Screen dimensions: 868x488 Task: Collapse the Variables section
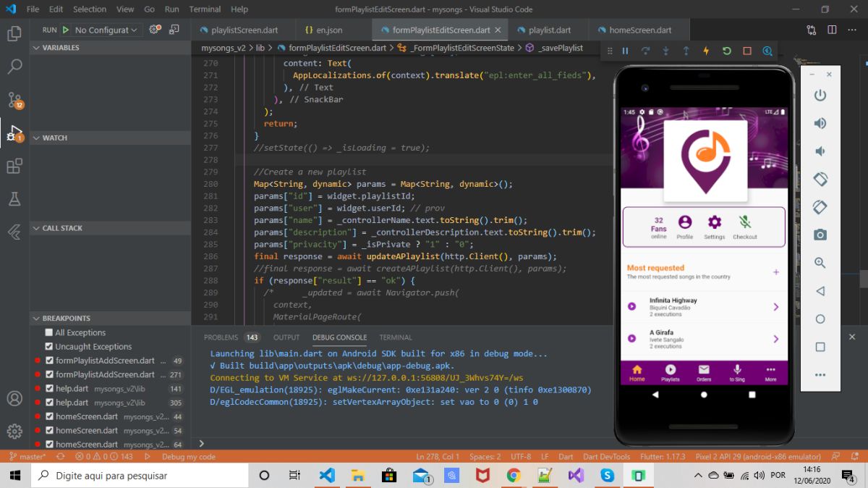(x=110, y=47)
